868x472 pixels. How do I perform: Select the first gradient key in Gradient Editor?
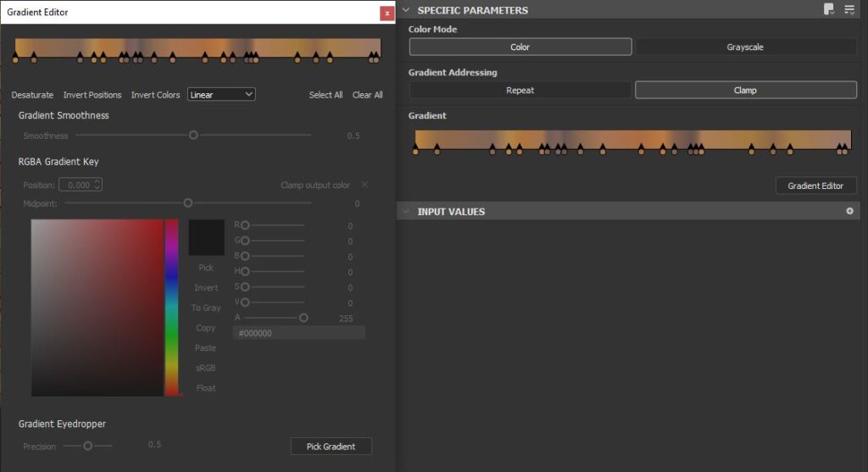pyautogui.click(x=15, y=57)
